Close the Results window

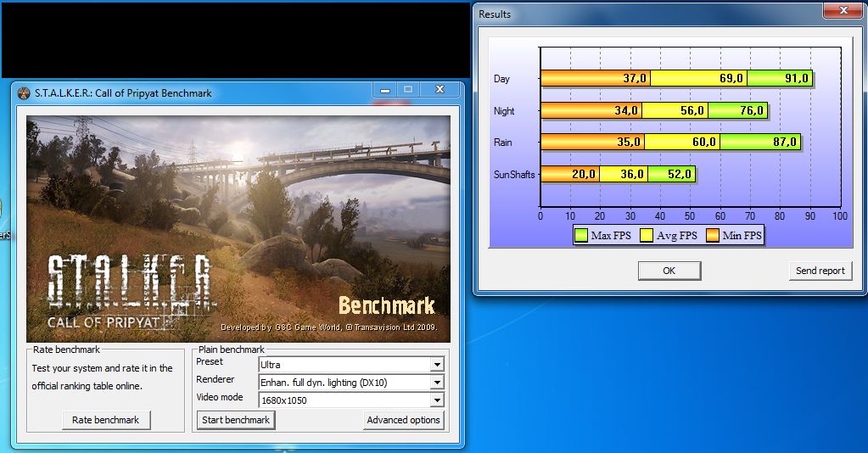click(843, 10)
